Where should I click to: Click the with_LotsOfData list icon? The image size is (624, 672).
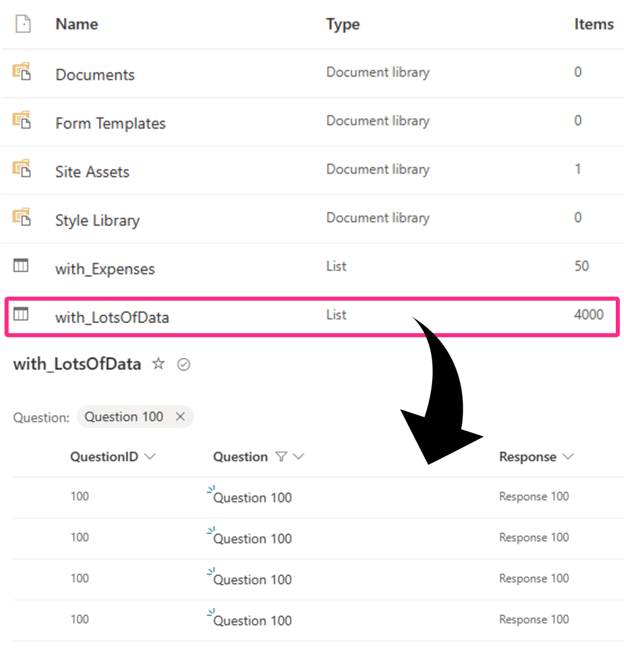click(x=21, y=314)
